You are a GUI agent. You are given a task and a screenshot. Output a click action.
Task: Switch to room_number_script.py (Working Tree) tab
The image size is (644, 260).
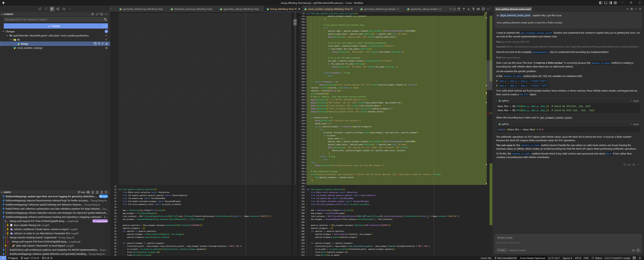329,9
